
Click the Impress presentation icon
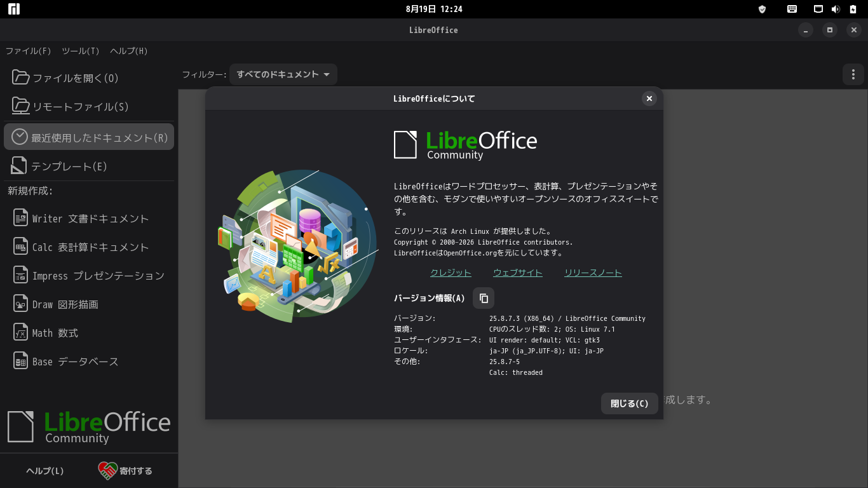(21, 275)
